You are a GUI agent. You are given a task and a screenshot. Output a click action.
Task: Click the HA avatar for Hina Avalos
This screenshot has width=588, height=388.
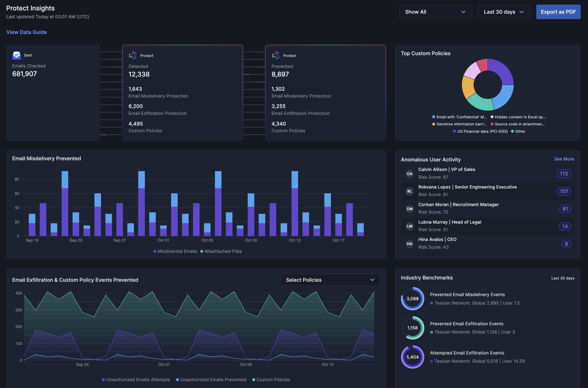(x=409, y=244)
